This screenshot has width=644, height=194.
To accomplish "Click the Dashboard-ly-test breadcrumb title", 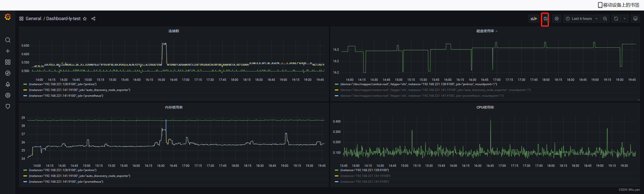I will 63,19.
